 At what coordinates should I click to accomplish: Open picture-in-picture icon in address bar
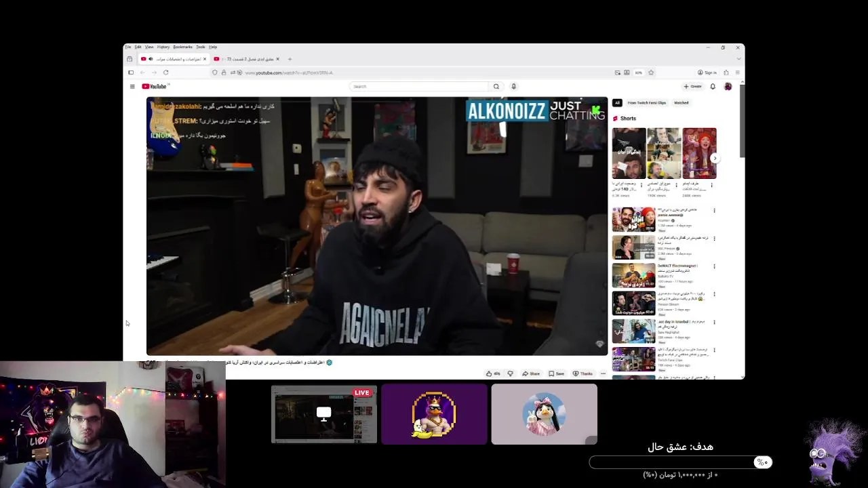click(617, 73)
